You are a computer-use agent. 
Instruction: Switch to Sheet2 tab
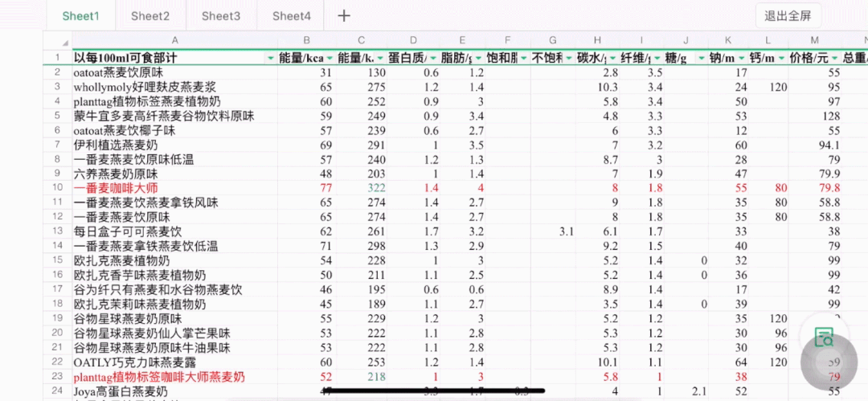pyautogui.click(x=150, y=16)
